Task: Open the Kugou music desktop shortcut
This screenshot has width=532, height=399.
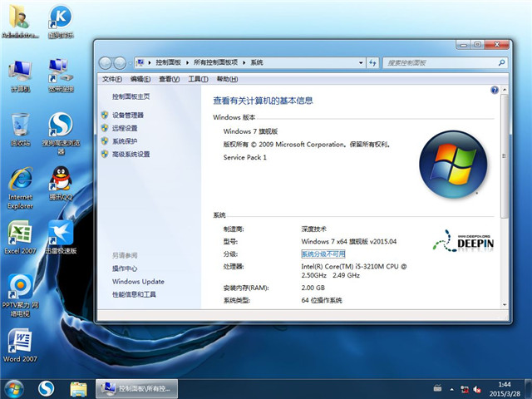Action: pos(61,20)
